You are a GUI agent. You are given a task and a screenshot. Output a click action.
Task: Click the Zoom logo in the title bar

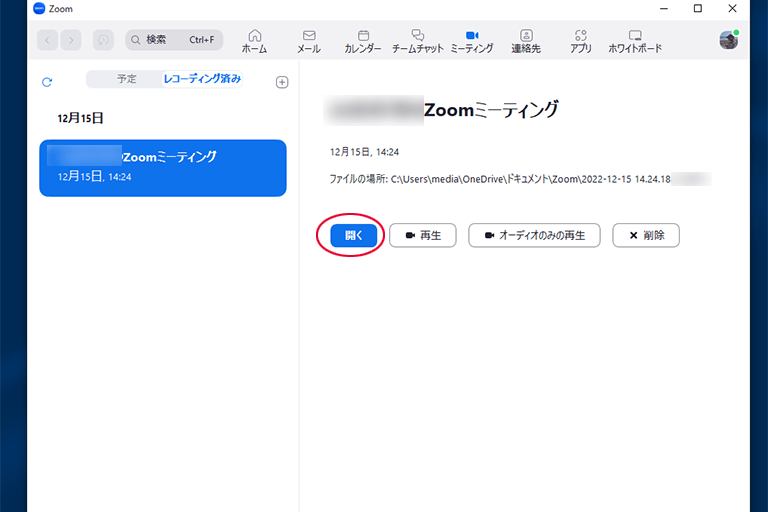click(39, 8)
